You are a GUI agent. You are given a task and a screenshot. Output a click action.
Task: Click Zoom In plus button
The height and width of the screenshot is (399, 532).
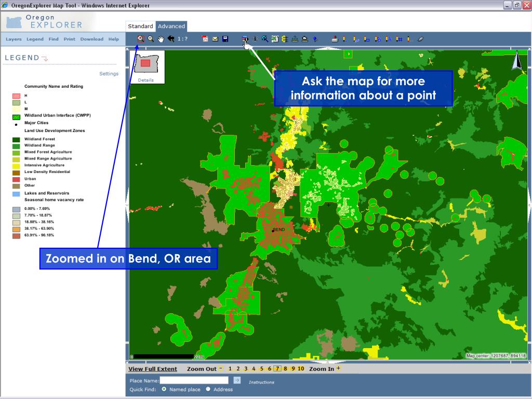[338, 368]
